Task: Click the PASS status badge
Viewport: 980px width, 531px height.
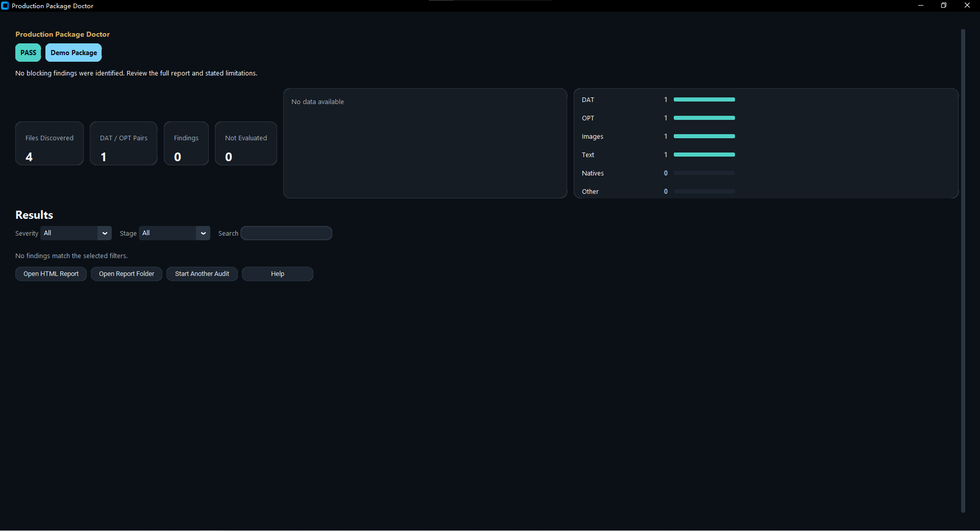Action: coord(28,53)
